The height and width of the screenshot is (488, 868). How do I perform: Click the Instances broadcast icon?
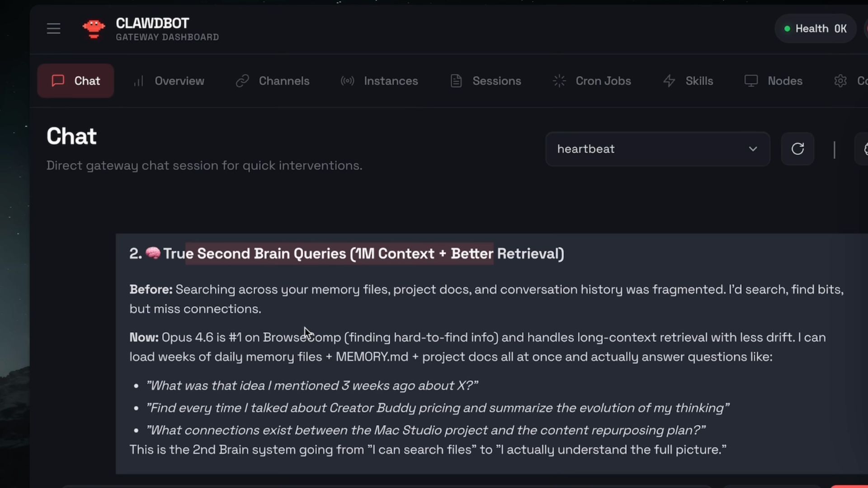pos(347,81)
